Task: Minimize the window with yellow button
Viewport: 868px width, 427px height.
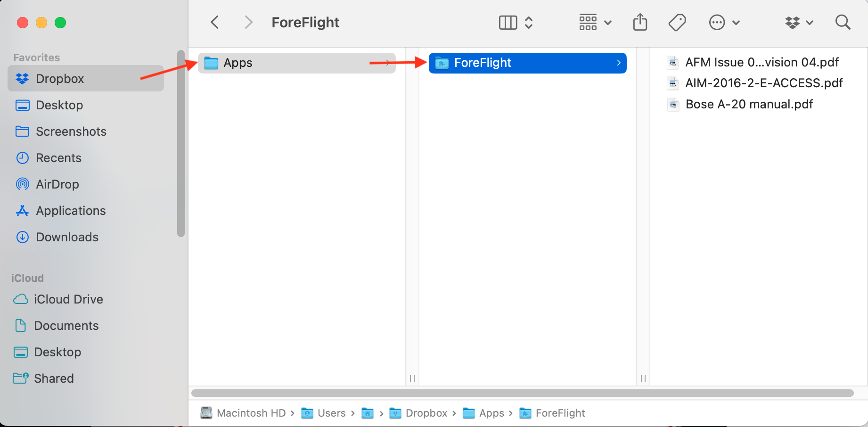Action: coord(41,23)
